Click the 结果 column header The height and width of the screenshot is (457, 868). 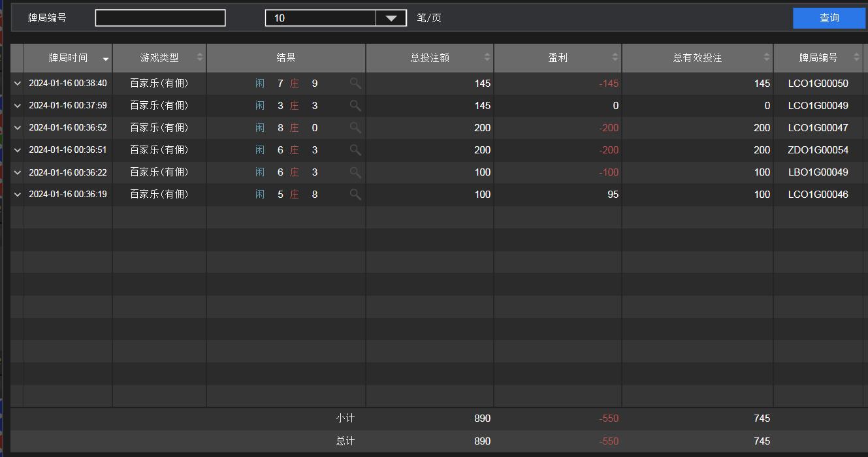[286, 58]
